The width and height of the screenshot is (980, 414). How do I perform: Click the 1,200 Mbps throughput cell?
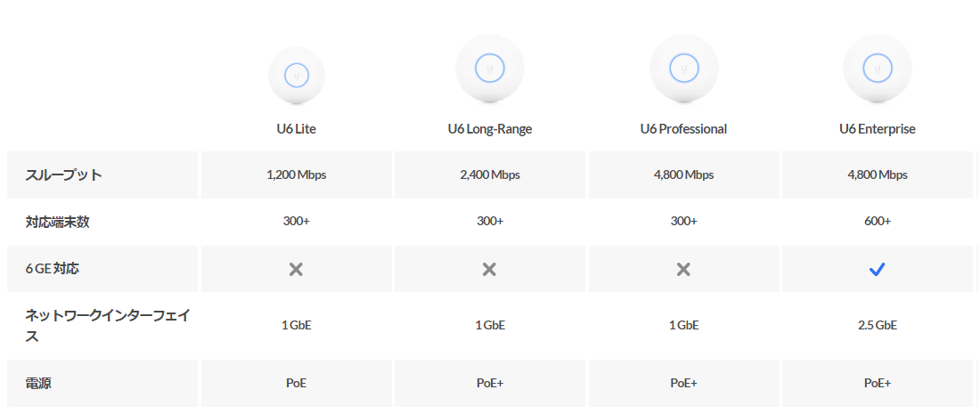297,175
